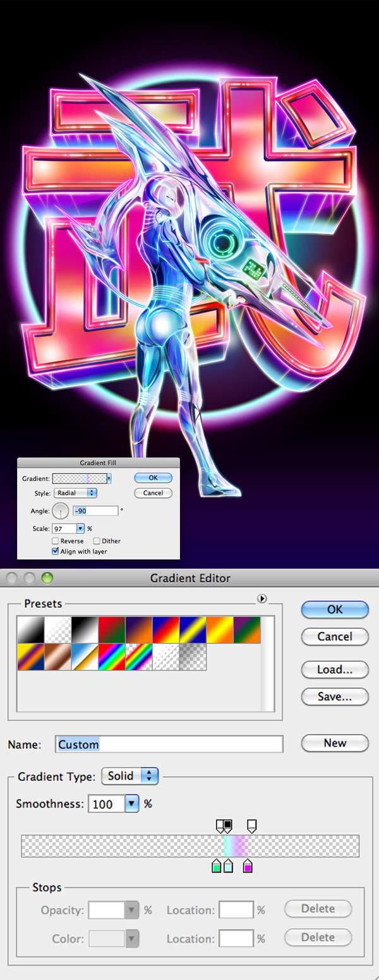Click the Stops Opacity value field

coord(107,910)
